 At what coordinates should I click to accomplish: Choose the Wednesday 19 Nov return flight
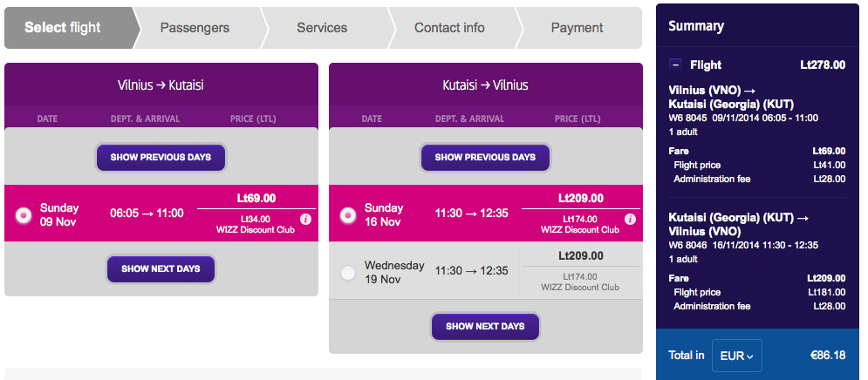pos(348,273)
